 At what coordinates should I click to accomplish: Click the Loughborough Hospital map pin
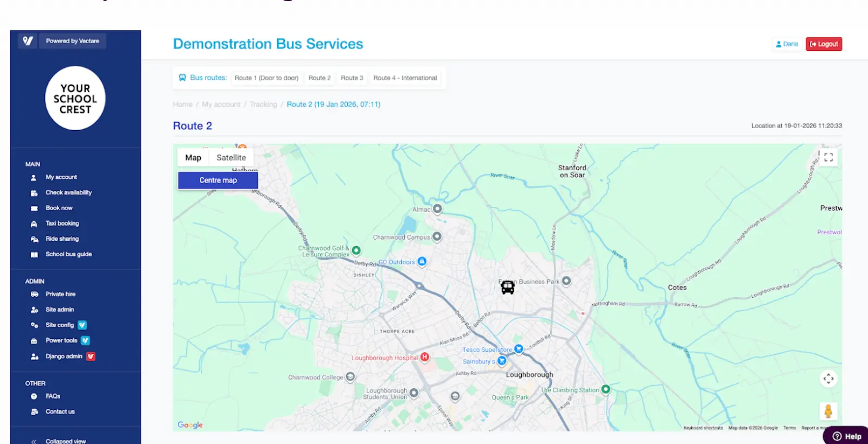[x=425, y=357]
